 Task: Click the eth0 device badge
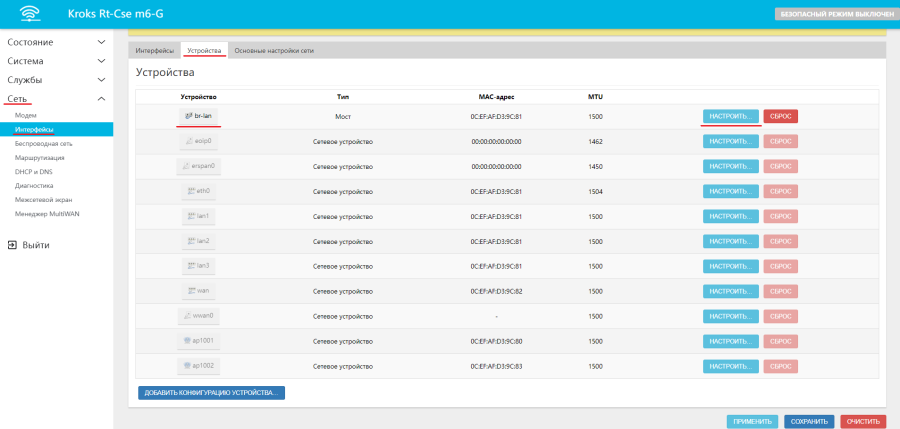point(199,191)
